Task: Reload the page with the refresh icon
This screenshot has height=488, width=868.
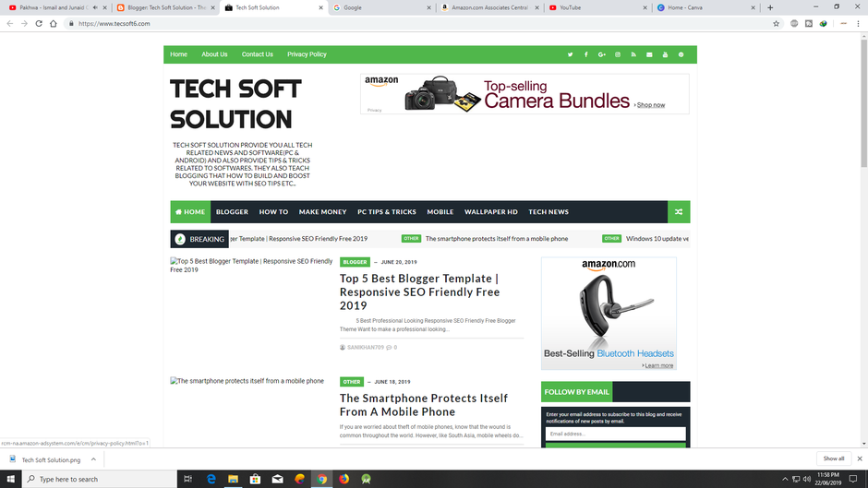Action: point(39,24)
